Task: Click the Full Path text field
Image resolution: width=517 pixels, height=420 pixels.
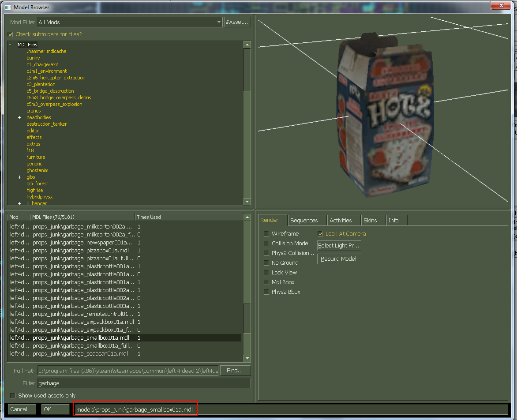Action: tap(128, 371)
